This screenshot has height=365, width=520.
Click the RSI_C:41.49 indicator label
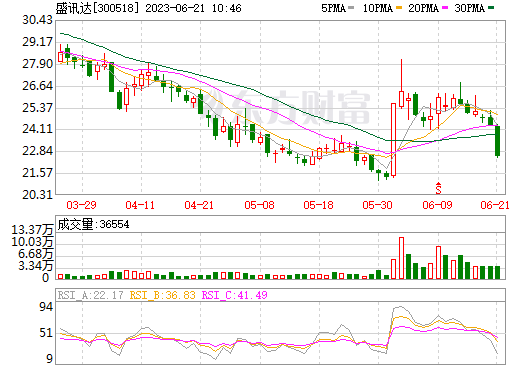click(x=235, y=295)
